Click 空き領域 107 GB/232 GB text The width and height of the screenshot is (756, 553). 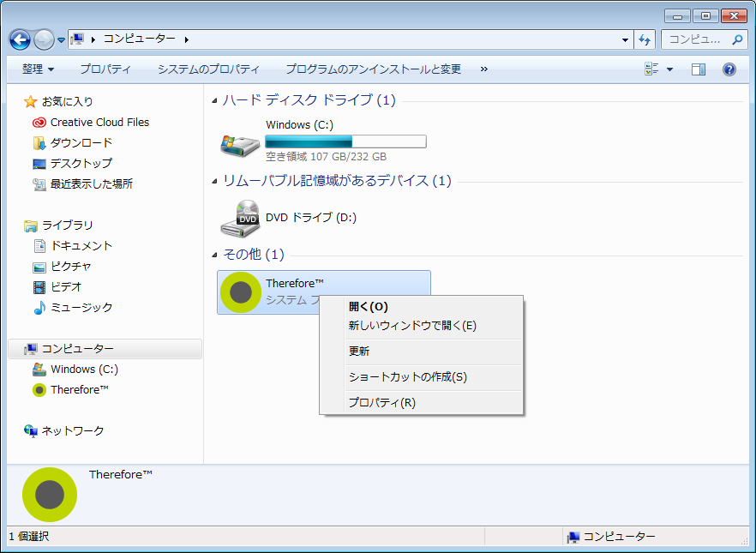[326, 157]
